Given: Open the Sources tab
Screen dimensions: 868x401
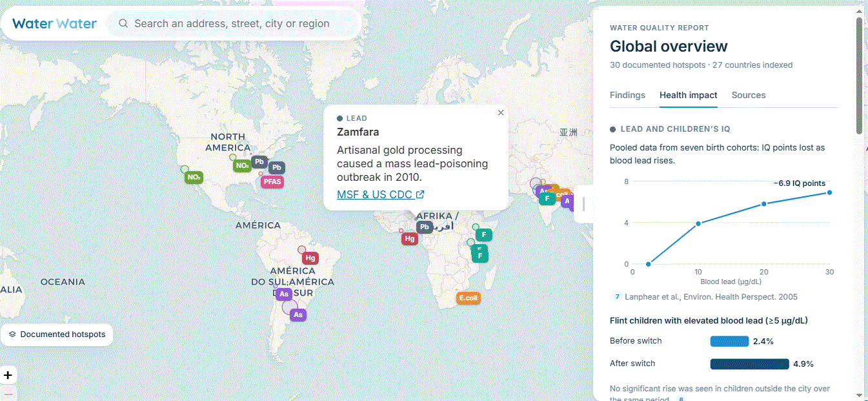Looking at the screenshot, I should click(749, 95).
